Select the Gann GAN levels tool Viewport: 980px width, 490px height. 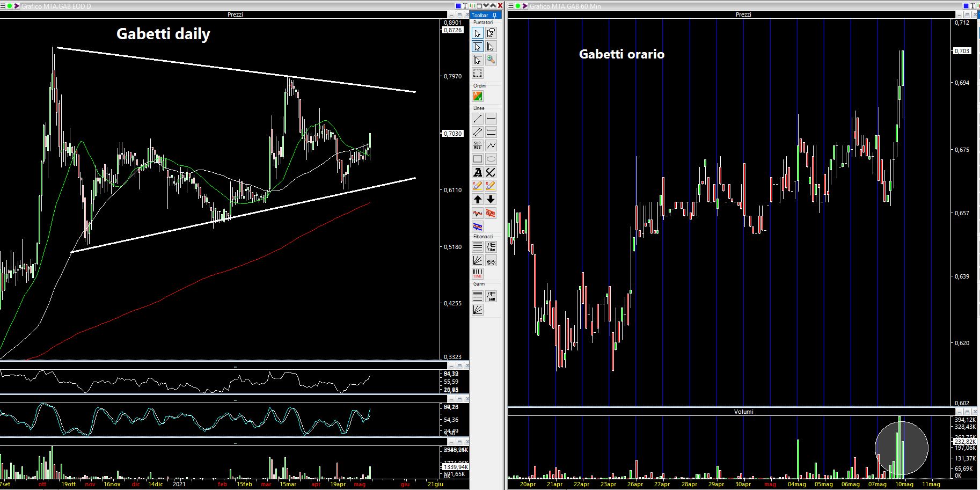click(491, 296)
